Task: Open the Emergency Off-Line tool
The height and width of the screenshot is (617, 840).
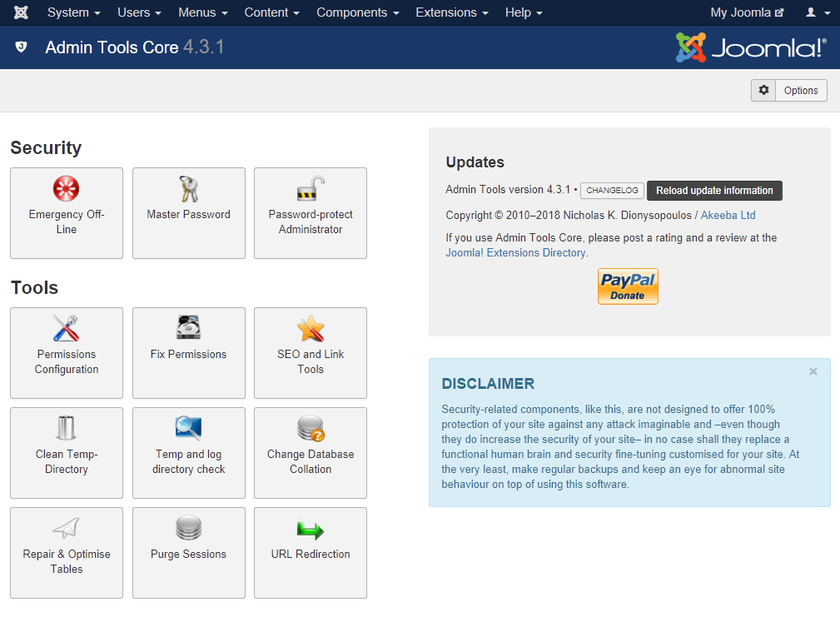Action: (67, 213)
